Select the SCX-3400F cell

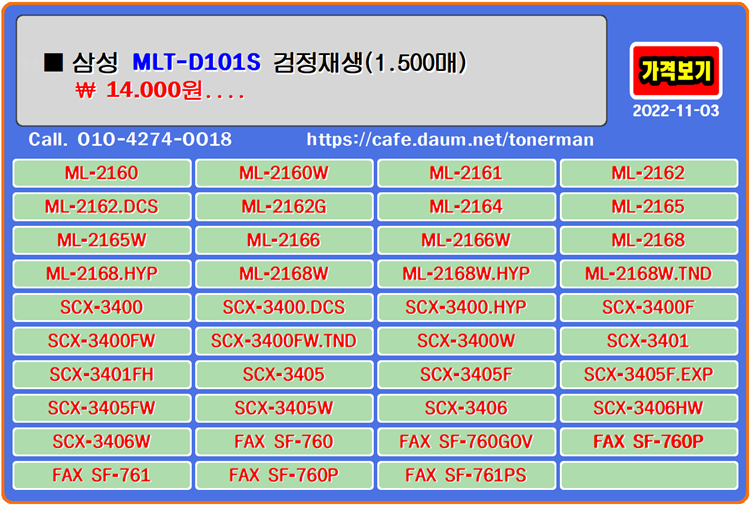pyautogui.click(x=649, y=307)
